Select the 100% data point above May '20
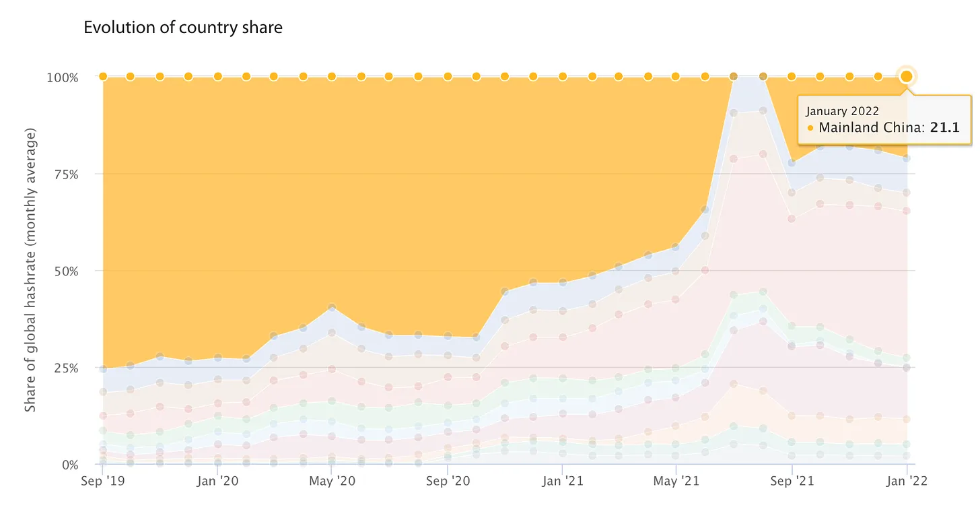980x524 pixels. click(332, 76)
